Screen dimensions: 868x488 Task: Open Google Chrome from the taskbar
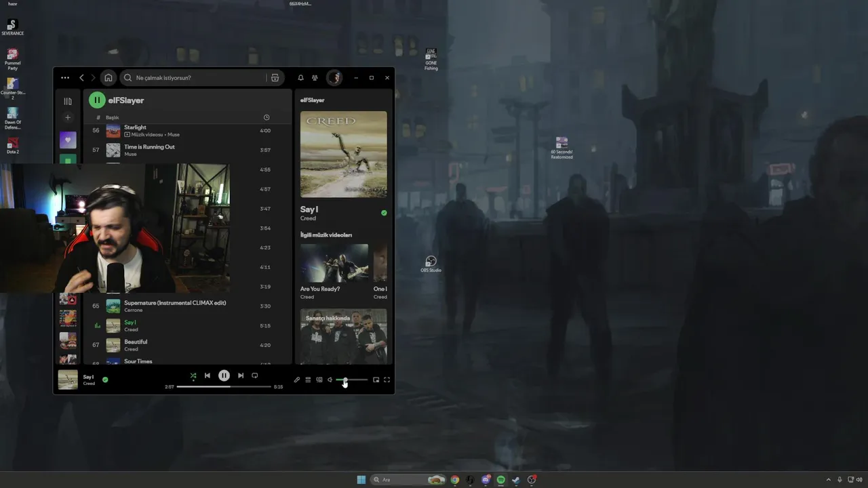click(x=455, y=480)
